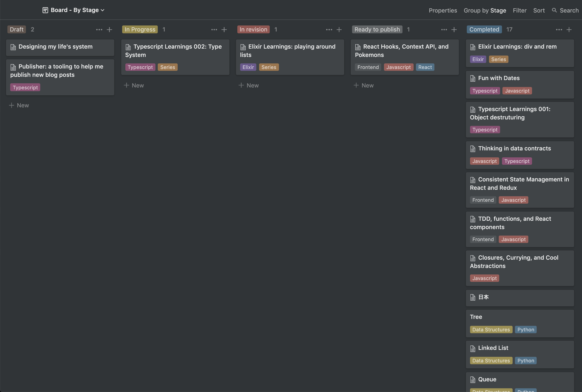Click plus icon in In revision header

coord(339,29)
